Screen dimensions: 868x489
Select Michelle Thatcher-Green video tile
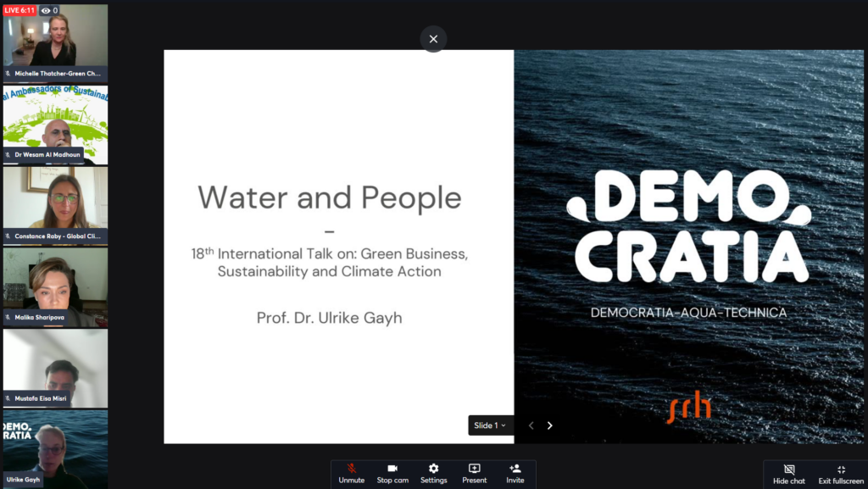(55, 43)
